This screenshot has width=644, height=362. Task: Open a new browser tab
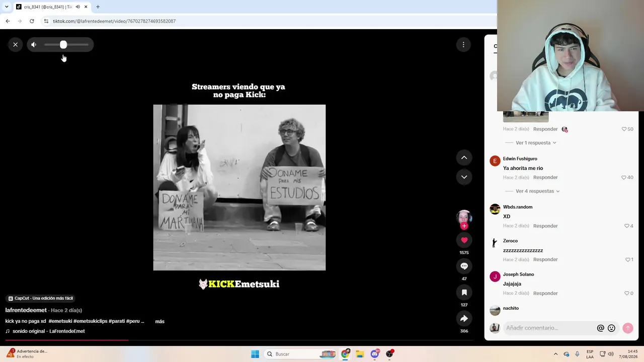(98, 7)
